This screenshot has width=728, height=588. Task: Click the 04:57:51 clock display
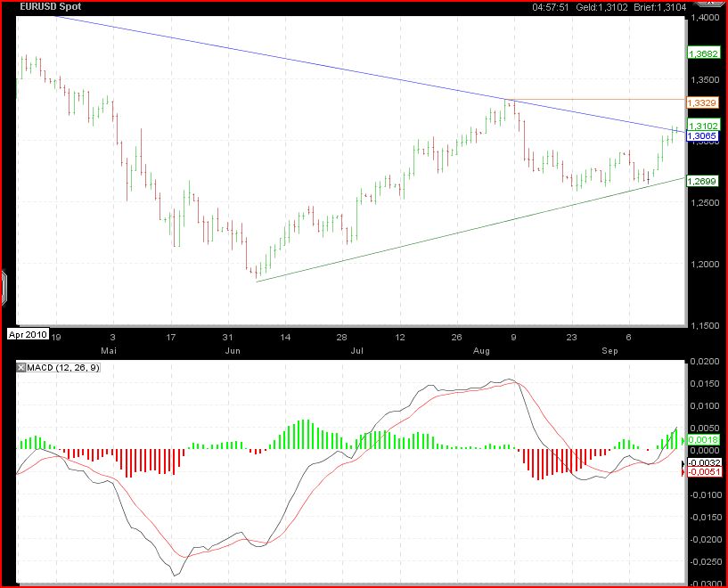coord(550,7)
